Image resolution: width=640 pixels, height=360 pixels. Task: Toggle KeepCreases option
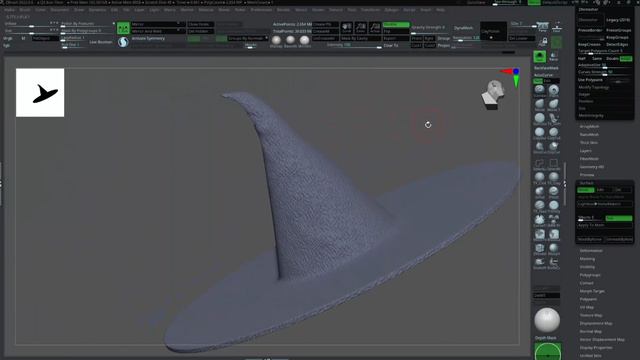coord(589,44)
